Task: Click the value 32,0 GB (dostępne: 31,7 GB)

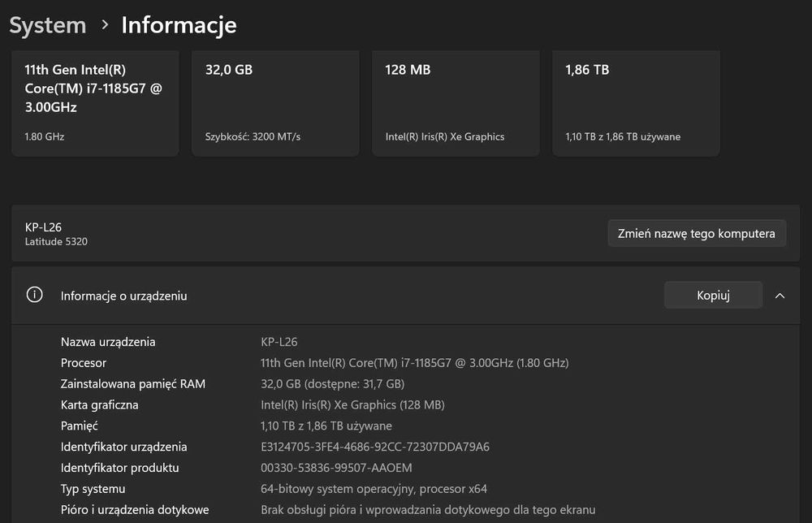Action: coord(332,383)
